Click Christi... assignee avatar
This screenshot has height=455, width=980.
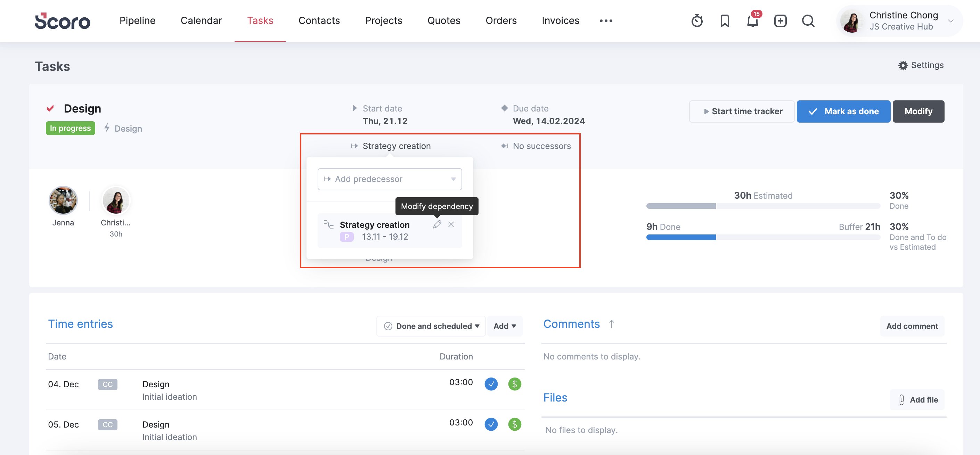coord(116,200)
